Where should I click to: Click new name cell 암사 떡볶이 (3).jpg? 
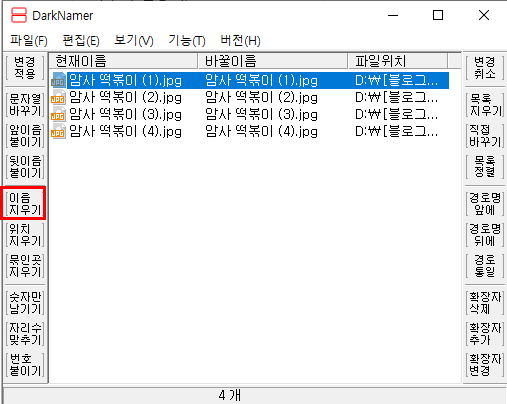coord(261,115)
